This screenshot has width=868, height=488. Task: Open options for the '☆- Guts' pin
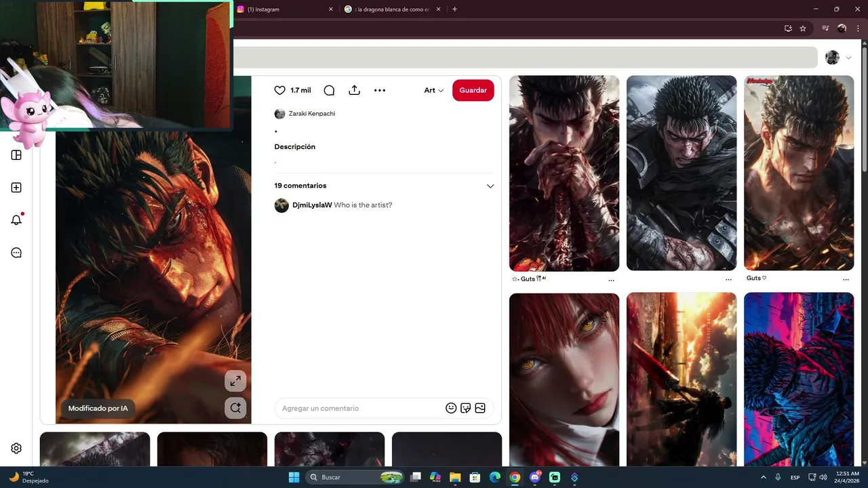(611, 280)
